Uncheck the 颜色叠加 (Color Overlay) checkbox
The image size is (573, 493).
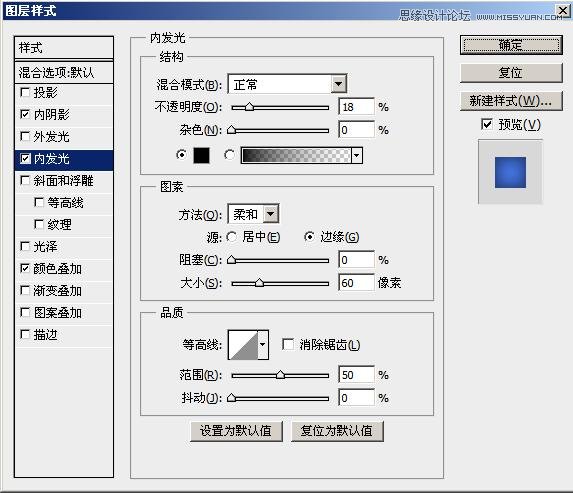click(x=25, y=269)
